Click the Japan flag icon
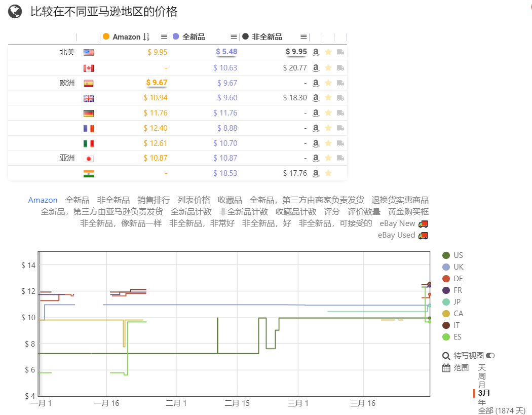 coord(89,159)
